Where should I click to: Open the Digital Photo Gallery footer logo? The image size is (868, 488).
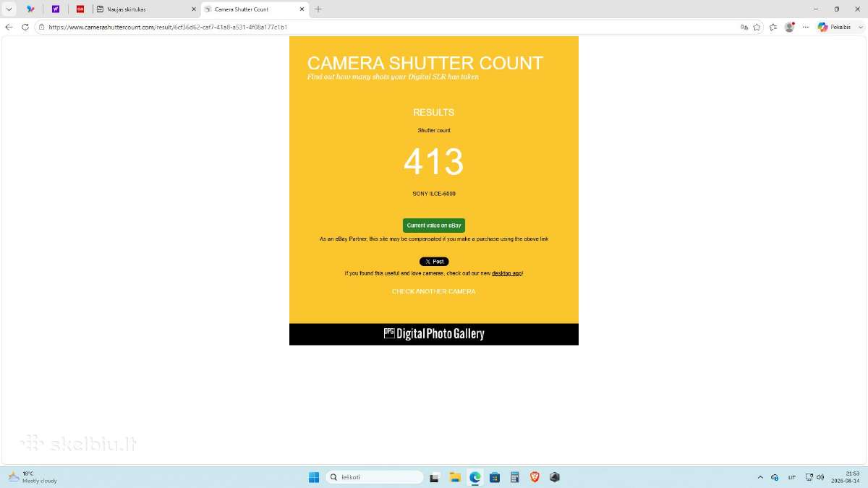[434, 333]
